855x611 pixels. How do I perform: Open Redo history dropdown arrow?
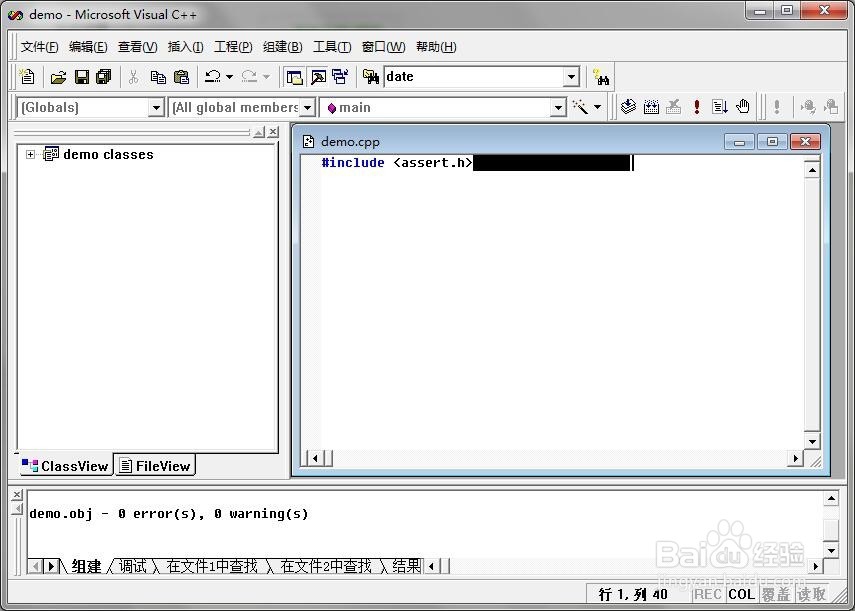point(266,77)
